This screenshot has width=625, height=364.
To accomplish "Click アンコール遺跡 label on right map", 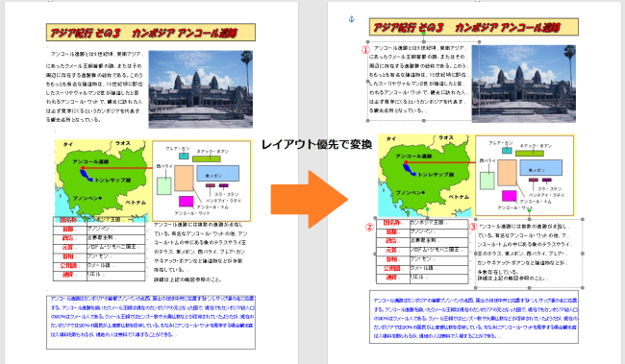I will 413,157.
